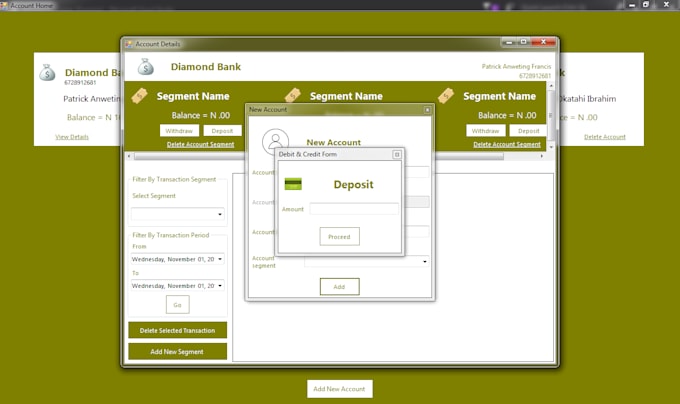This screenshot has height=404, width=680.
Task: Click left arrow of segment horizontal scrollbar
Action: coord(129,156)
